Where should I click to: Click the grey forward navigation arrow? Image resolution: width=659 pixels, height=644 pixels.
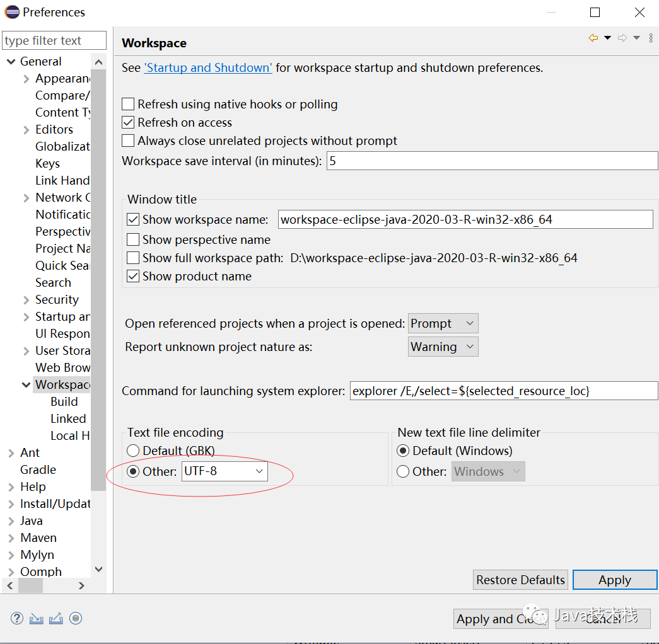pos(622,38)
